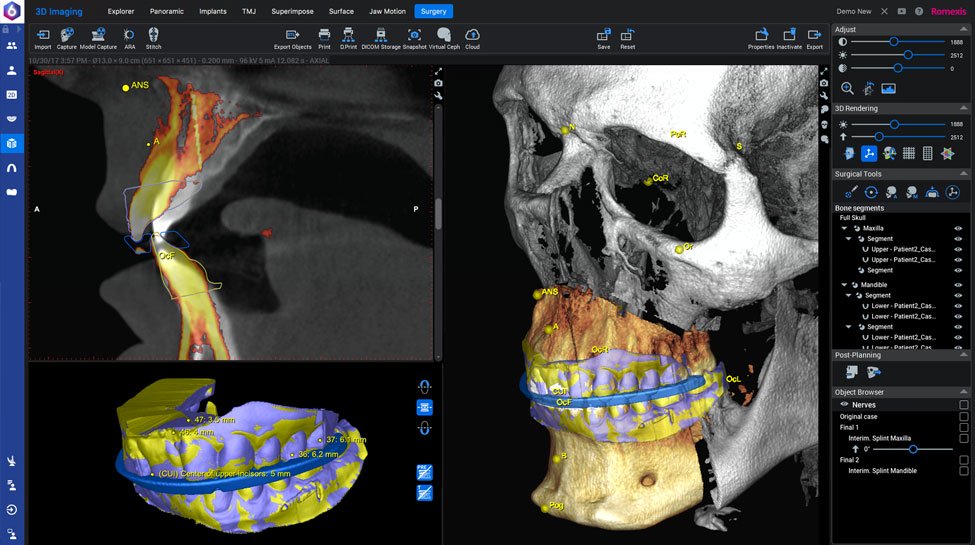This screenshot has height=545, width=975.
Task: Open the Virtual Ceph tool
Action: click(x=444, y=35)
